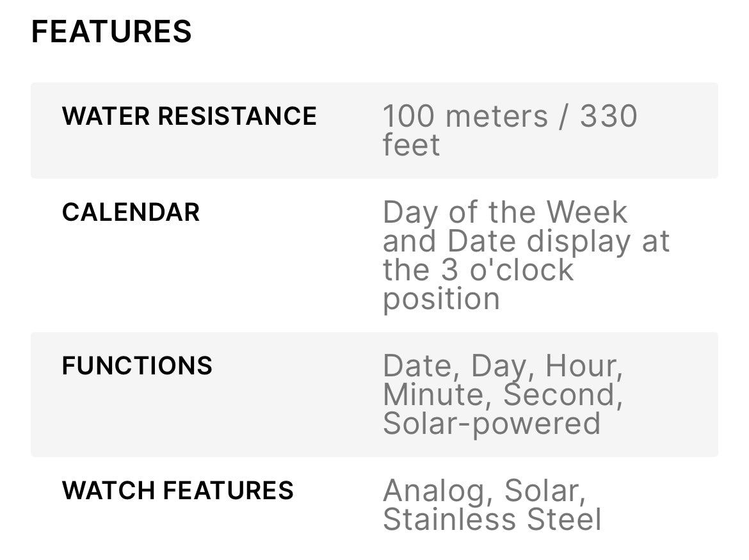The image size is (749, 560).
Task: Click the WATCH FEATURES row label
Action: (x=177, y=491)
